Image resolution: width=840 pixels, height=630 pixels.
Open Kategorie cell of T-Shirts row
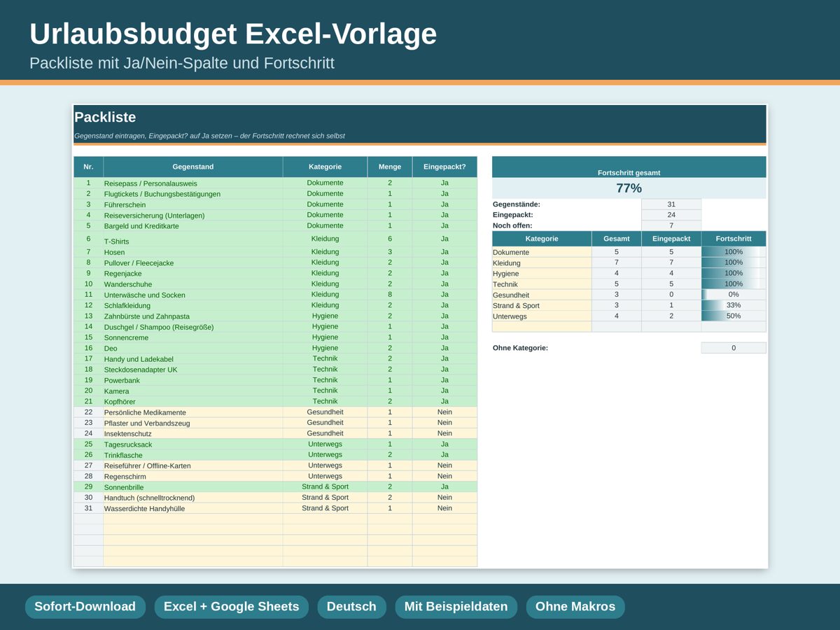pyautogui.click(x=325, y=239)
